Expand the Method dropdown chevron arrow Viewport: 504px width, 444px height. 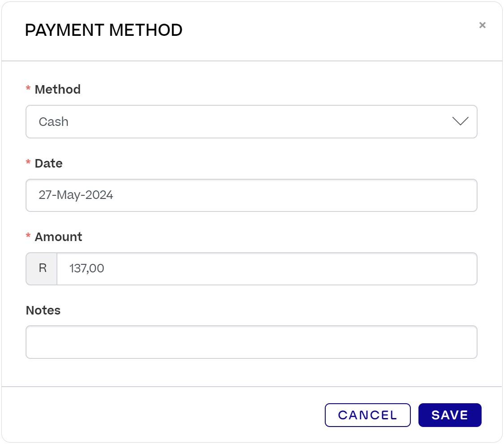click(460, 121)
